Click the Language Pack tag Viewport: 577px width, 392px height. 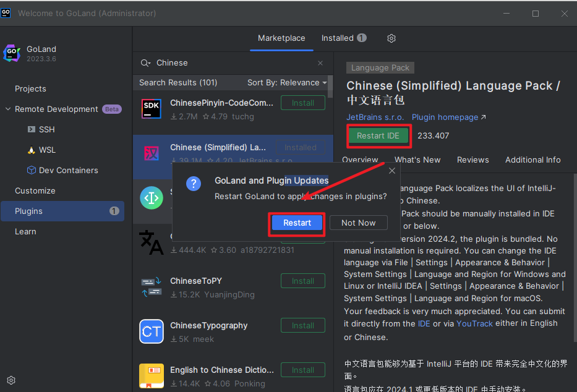(x=380, y=67)
